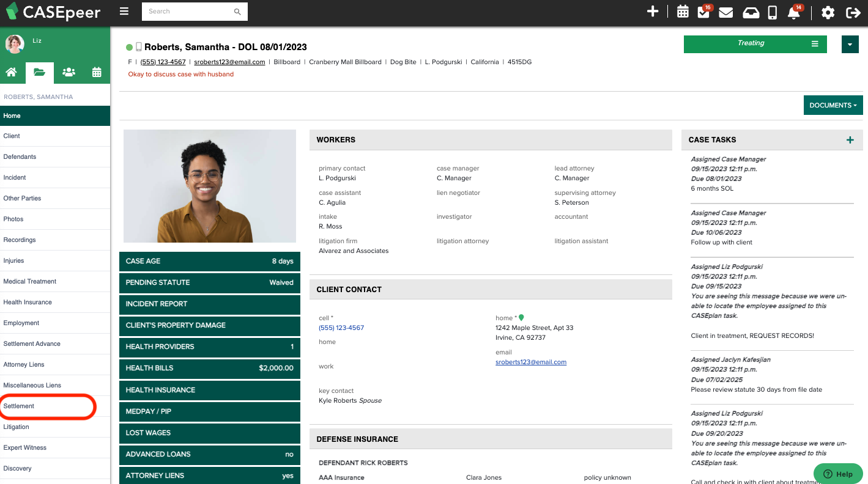This screenshot has width=868, height=484.
Task: Open the mail envelope icon
Action: [726, 12]
